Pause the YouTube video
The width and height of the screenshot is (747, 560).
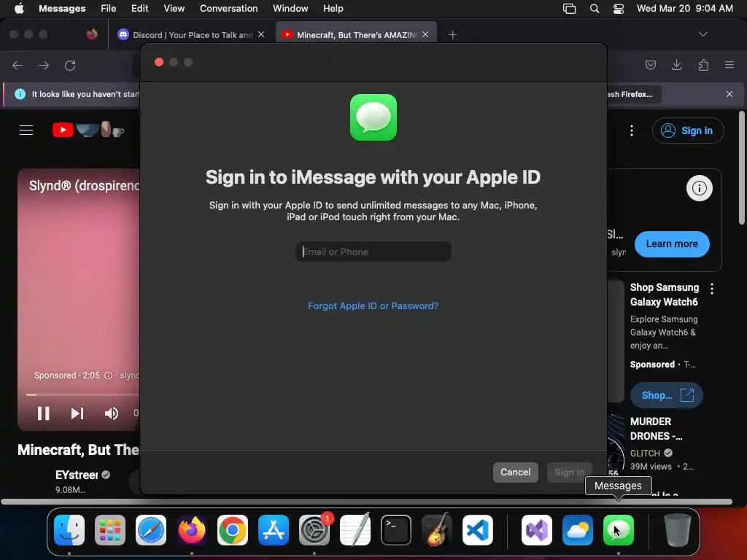coord(43,413)
